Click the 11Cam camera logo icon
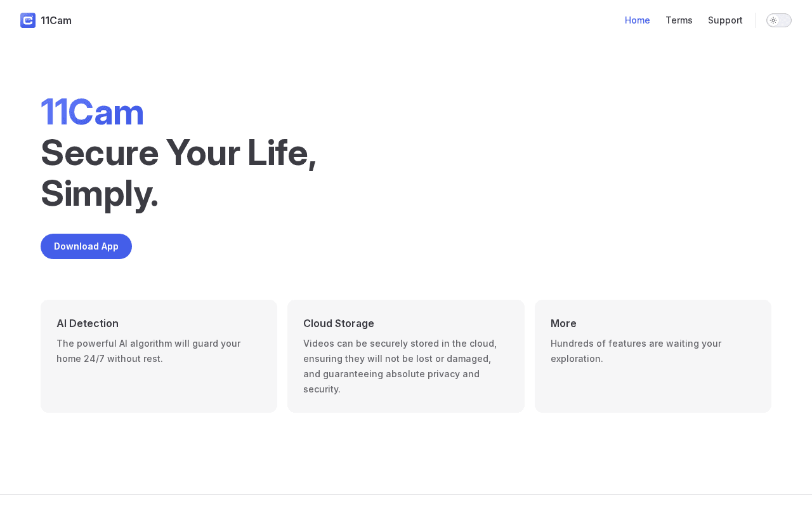This screenshot has height=508, width=812. 28,20
